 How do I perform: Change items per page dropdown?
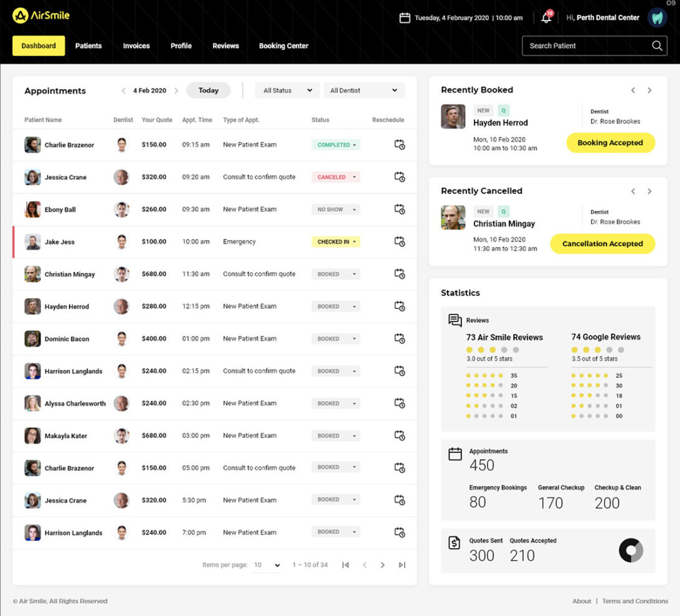pyautogui.click(x=267, y=565)
